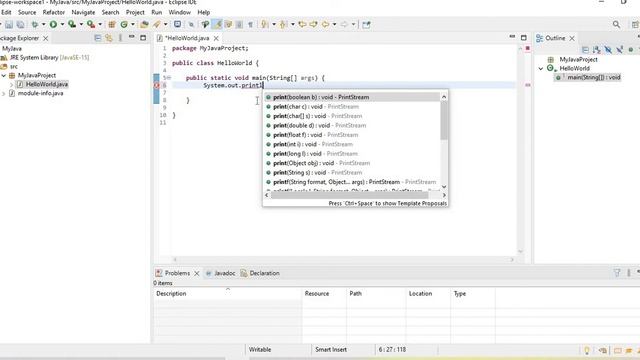Image resolution: width=640 pixels, height=360 pixels.
Task: Open dropdown next to Back navigation arrow
Action: tap(334, 24)
